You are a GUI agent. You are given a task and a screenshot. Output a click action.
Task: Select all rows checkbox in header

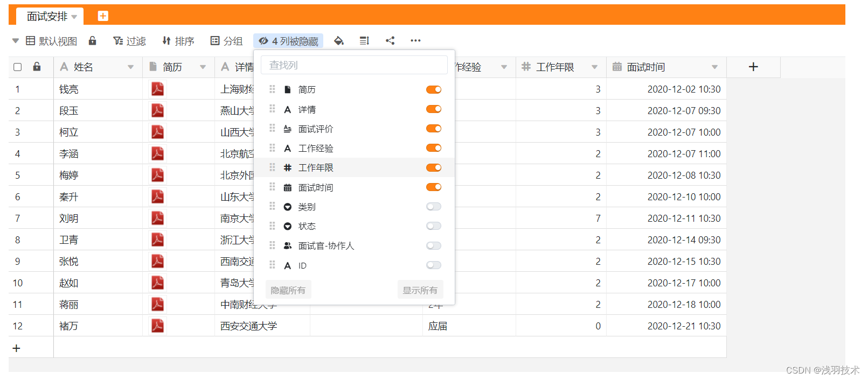pyautogui.click(x=17, y=67)
